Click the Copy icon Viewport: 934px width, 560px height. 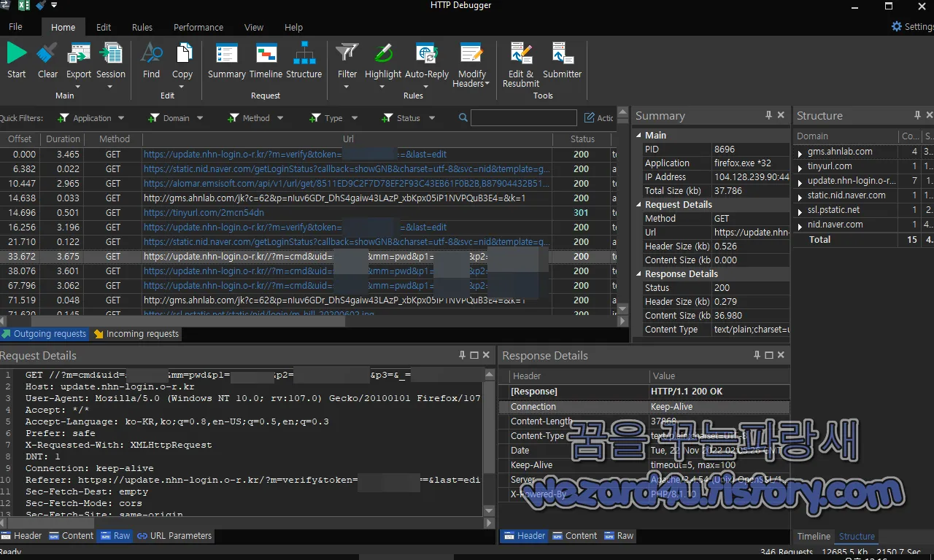182,53
